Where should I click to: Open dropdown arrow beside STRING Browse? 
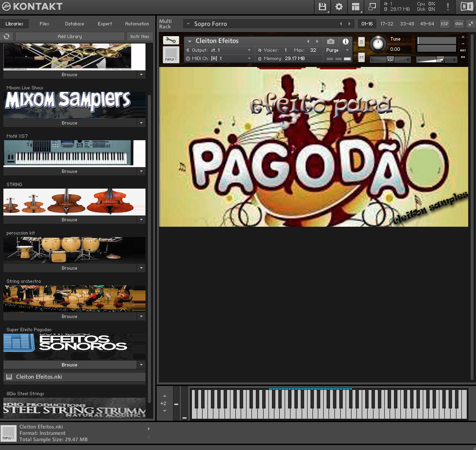(x=141, y=219)
